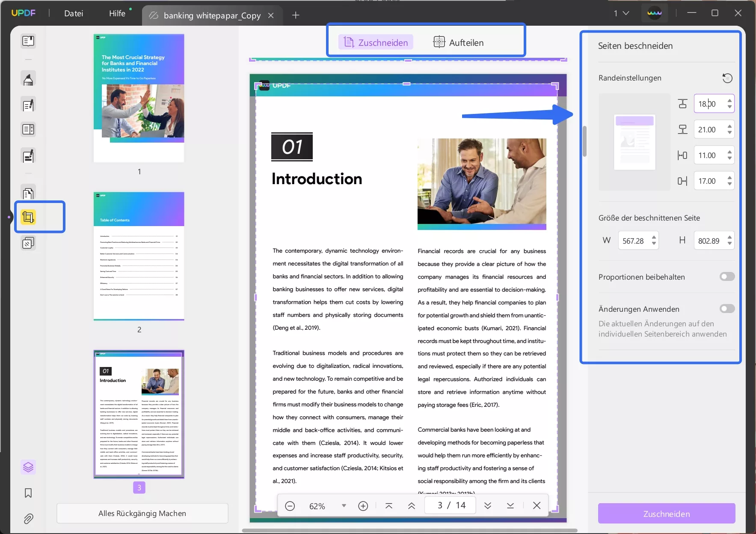Click the attachment paperclip icon
This screenshot has height=534, width=756.
point(28,519)
